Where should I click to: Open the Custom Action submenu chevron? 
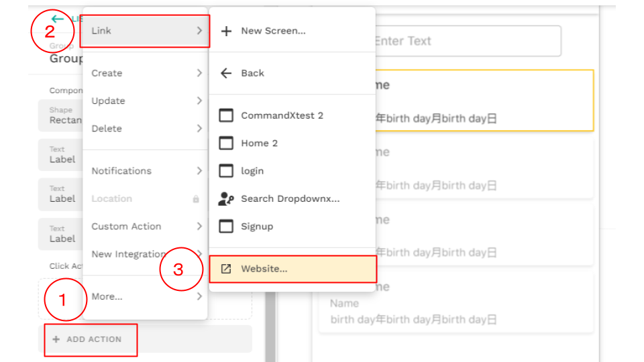pyautogui.click(x=199, y=226)
